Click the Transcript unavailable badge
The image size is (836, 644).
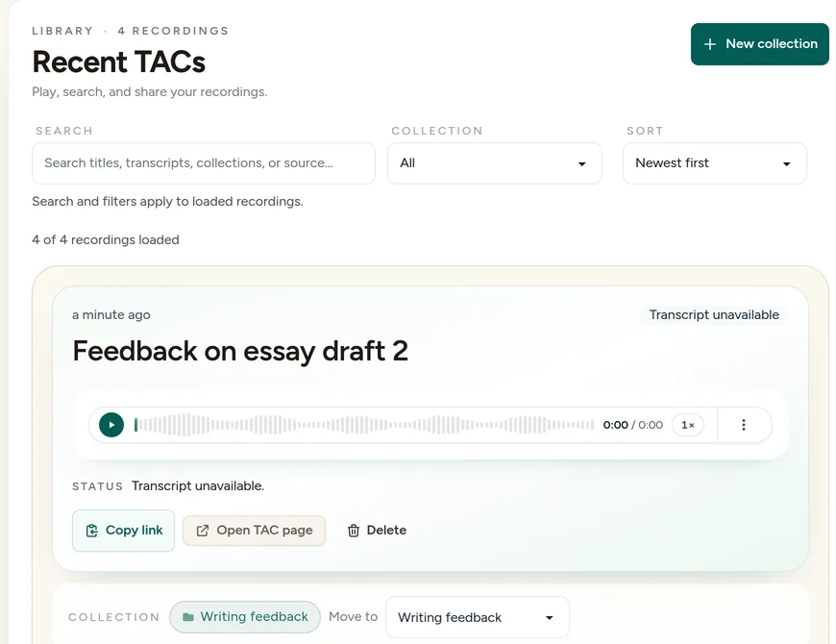(x=714, y=315)
